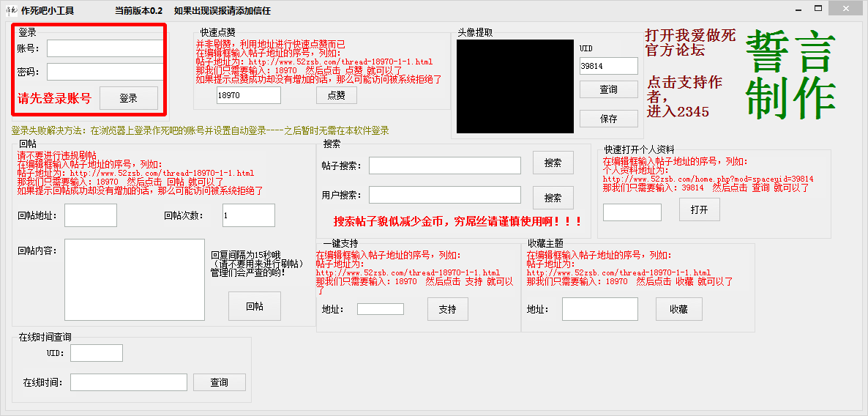Click the 点赞 like button

click(337, 95)
